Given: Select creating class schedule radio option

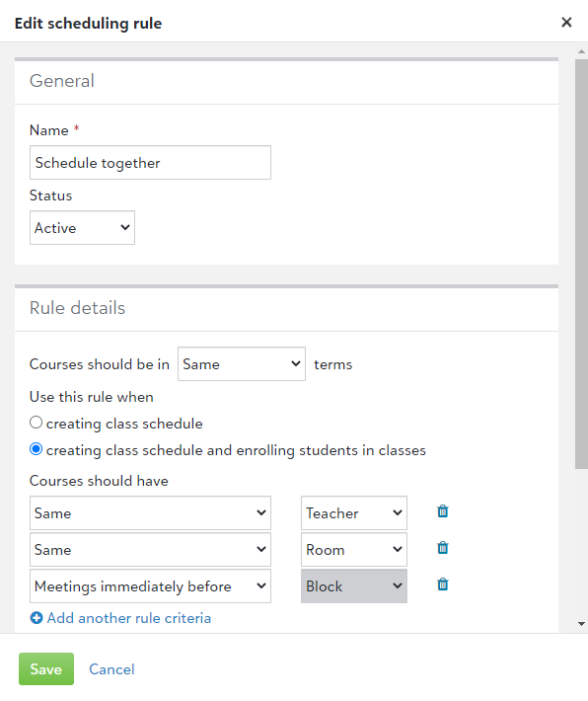Looking at the screenshot, I should (36, 423).
